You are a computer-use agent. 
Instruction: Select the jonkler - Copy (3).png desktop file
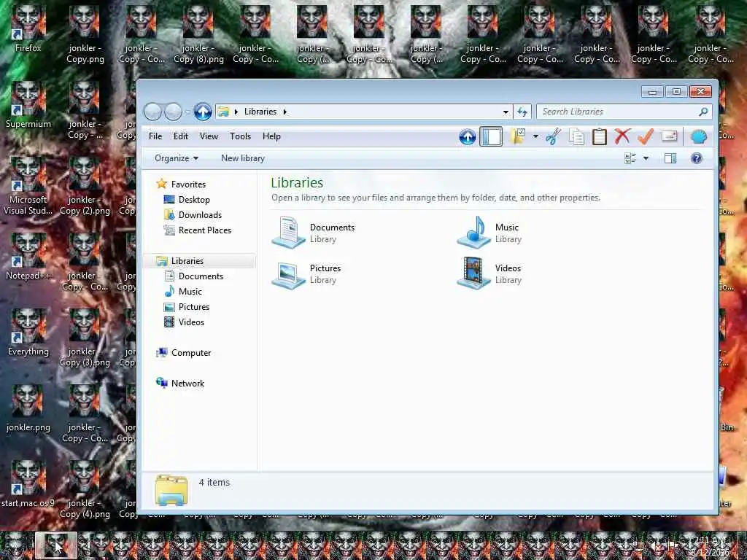click(85, 338)
